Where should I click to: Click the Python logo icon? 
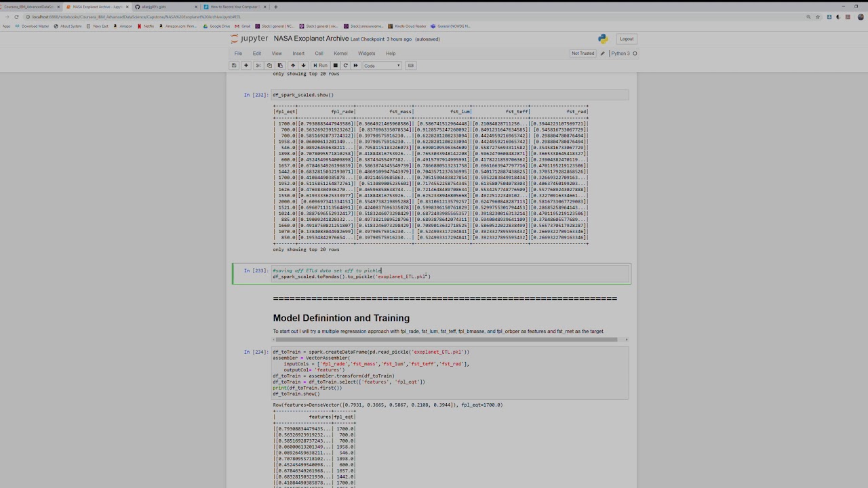click(x=603, y=39)
